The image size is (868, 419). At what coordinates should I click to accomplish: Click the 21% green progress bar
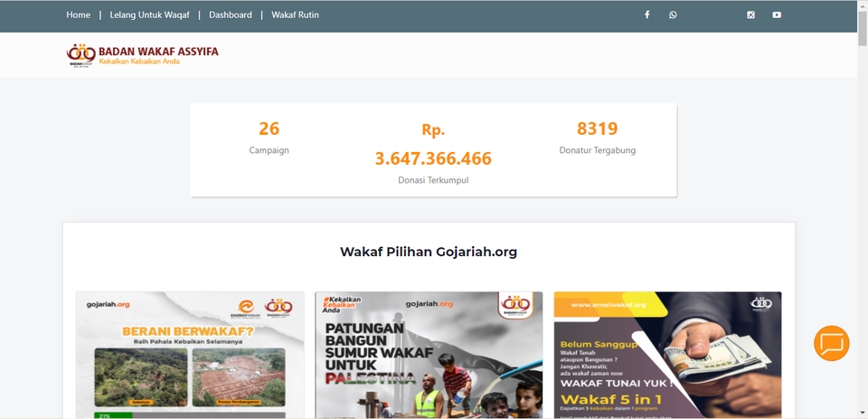click(x=114, y=415)
